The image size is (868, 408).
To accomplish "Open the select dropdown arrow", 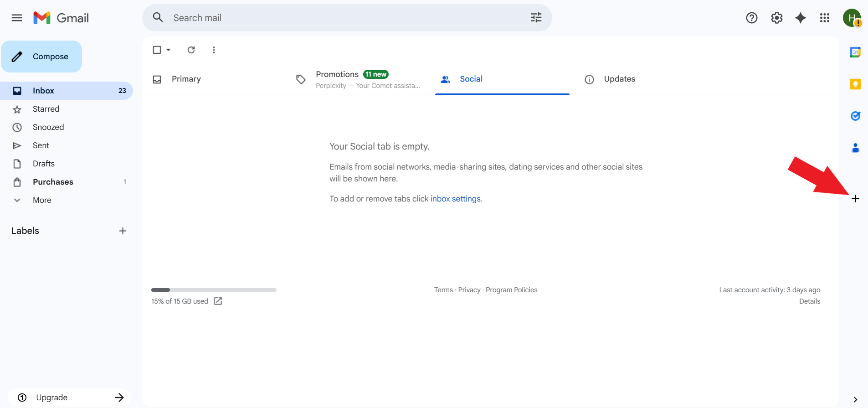I will [x=168, y=50].
